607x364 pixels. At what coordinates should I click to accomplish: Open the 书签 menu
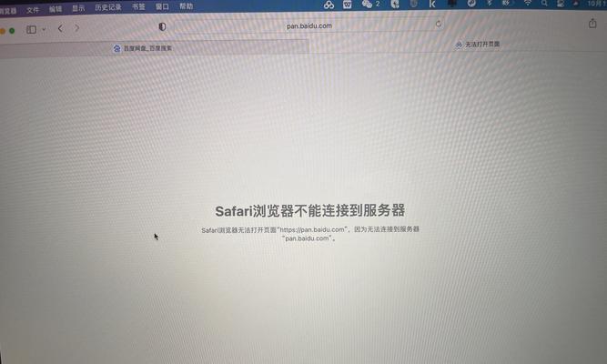(138, 7)
